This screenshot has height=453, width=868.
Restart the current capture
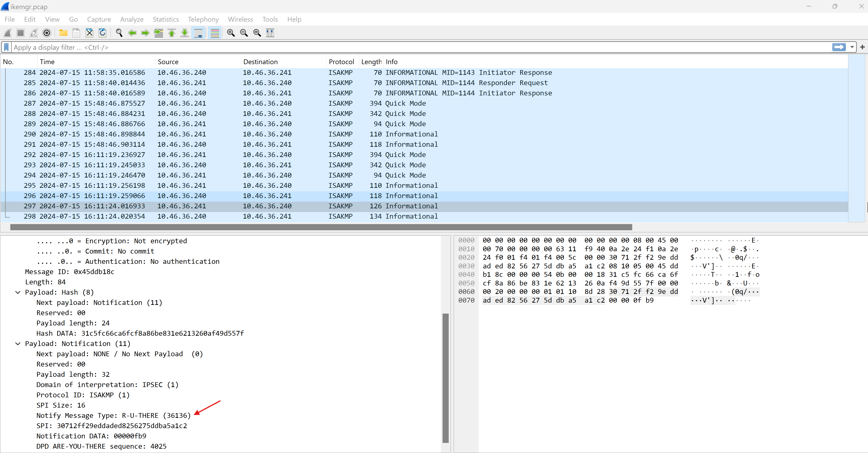(33, 33)
